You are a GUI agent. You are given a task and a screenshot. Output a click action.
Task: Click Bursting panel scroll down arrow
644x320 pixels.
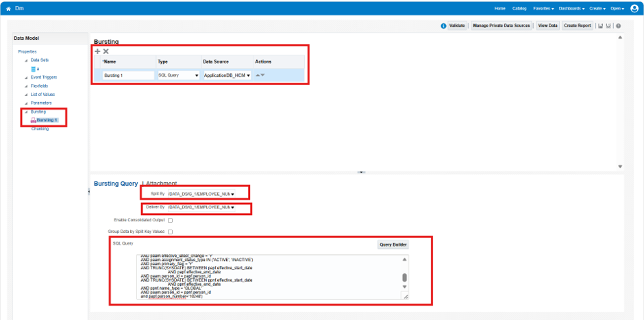(620, 167)
